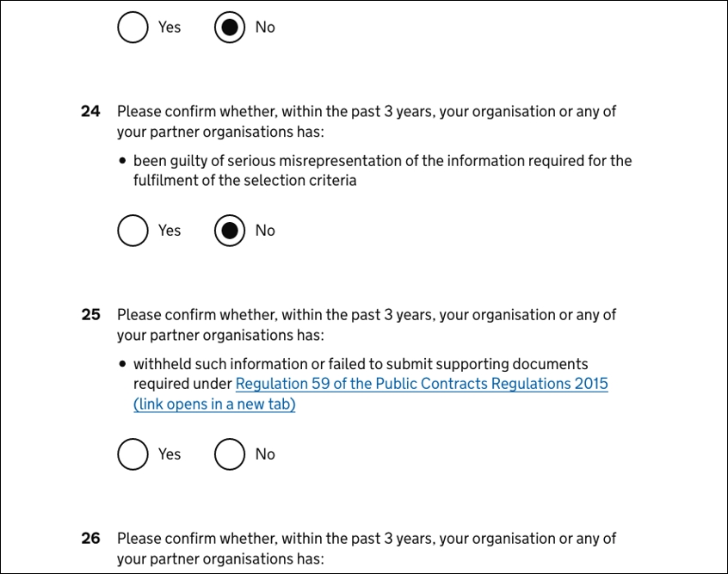Click the "No" label text under question 24
This screenshot has height=574, width=728.
point(265,230)
